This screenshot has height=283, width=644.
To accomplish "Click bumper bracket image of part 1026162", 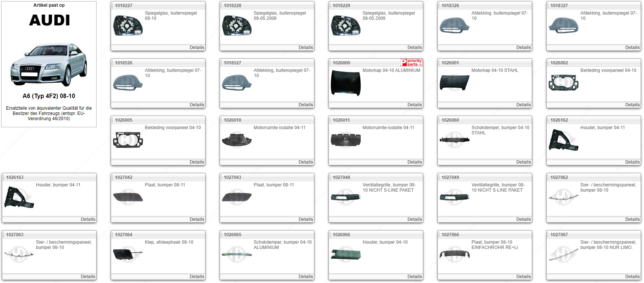I will point(564,140).
